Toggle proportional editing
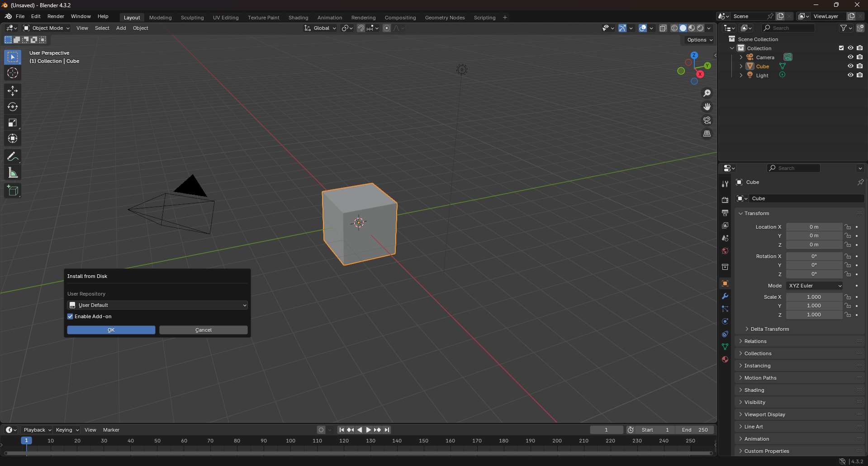 coord(387,28)
